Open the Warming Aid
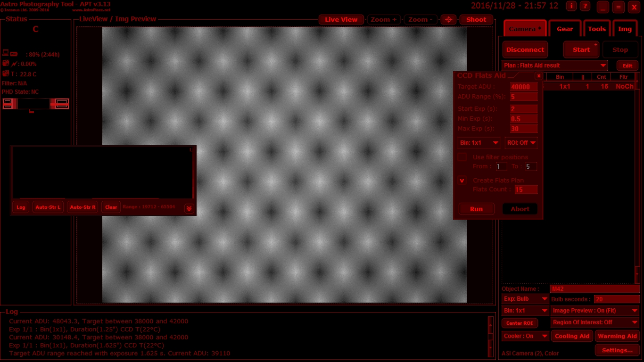644x362 pixels. point(617,336)
